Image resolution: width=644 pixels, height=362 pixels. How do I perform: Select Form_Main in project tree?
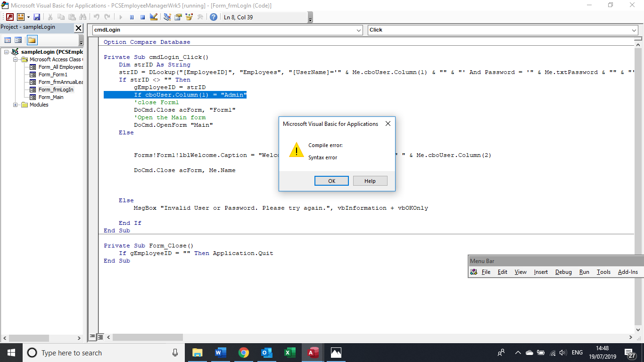(x=51, y=97)
